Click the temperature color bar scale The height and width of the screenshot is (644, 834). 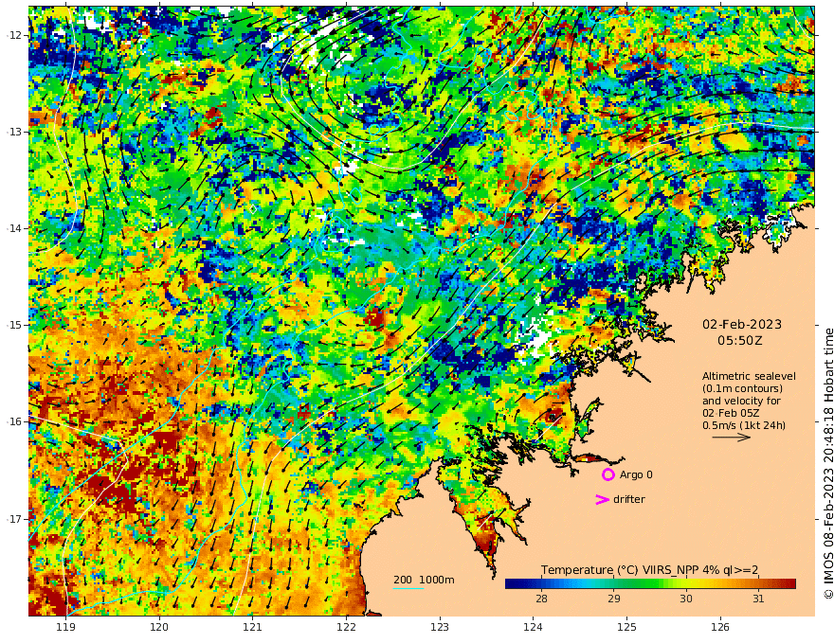pyautogui.click(x=650, y=584)
